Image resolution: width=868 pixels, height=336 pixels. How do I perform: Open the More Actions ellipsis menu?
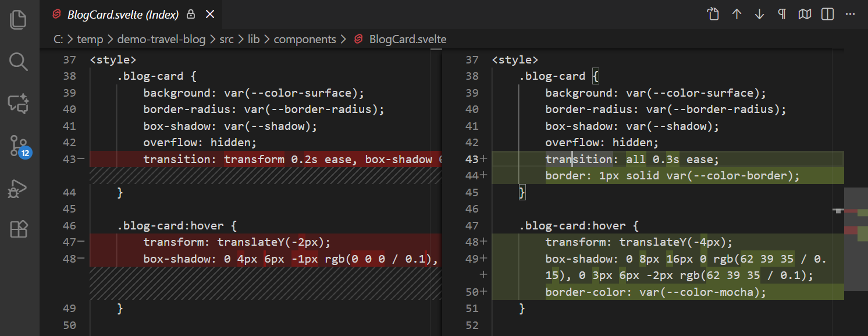pos(850,14)
